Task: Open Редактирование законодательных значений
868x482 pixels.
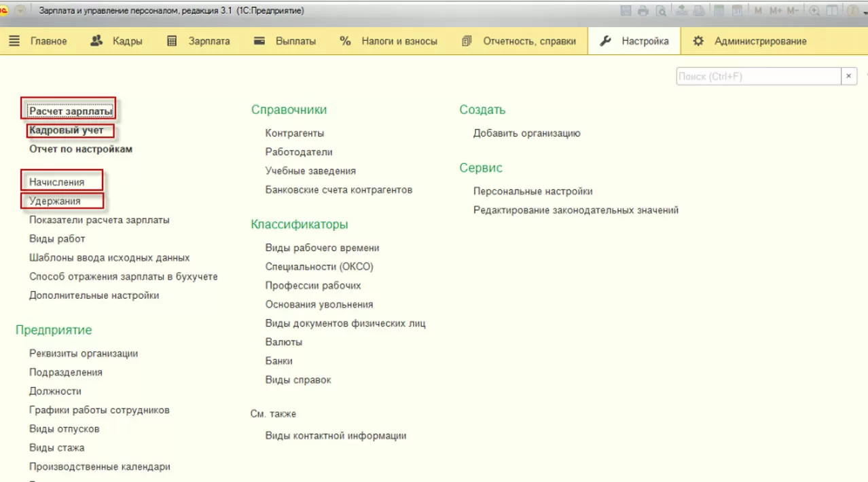Action: 576,210
